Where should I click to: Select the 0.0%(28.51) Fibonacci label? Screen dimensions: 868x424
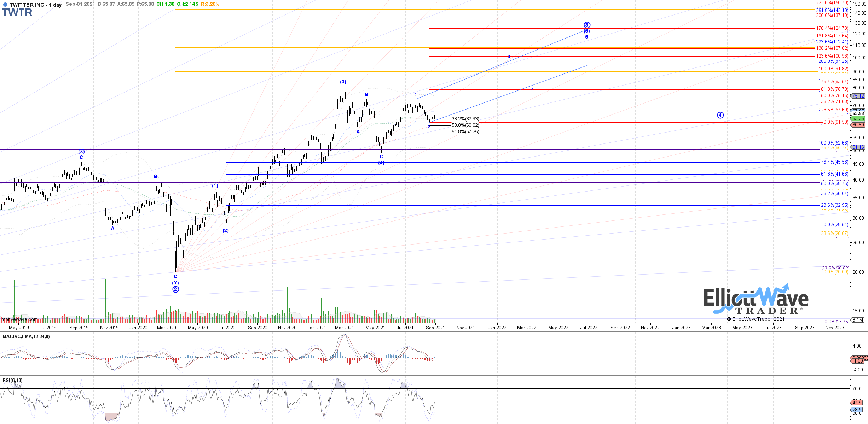pos(836,225)
